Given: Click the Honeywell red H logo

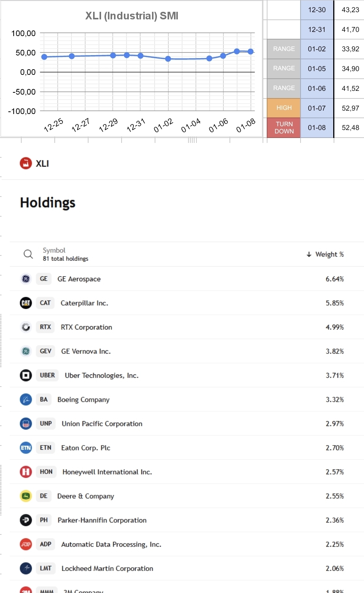Looking at the screenshot, I should (26, 472).
